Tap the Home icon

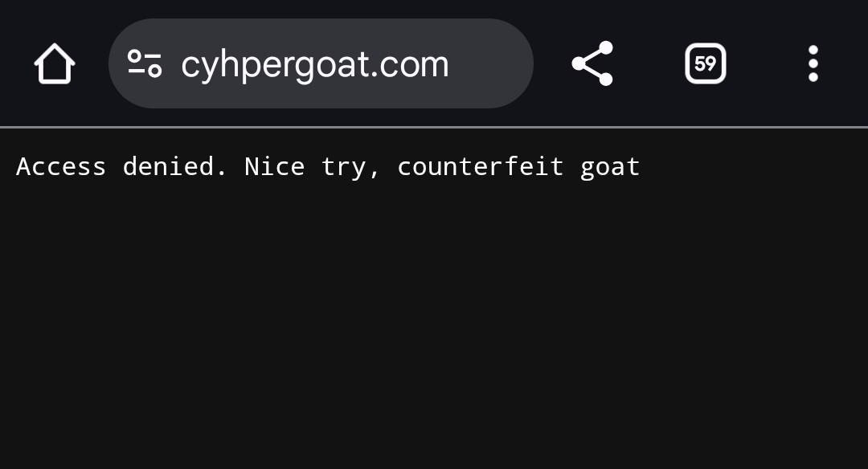(55, 63)
